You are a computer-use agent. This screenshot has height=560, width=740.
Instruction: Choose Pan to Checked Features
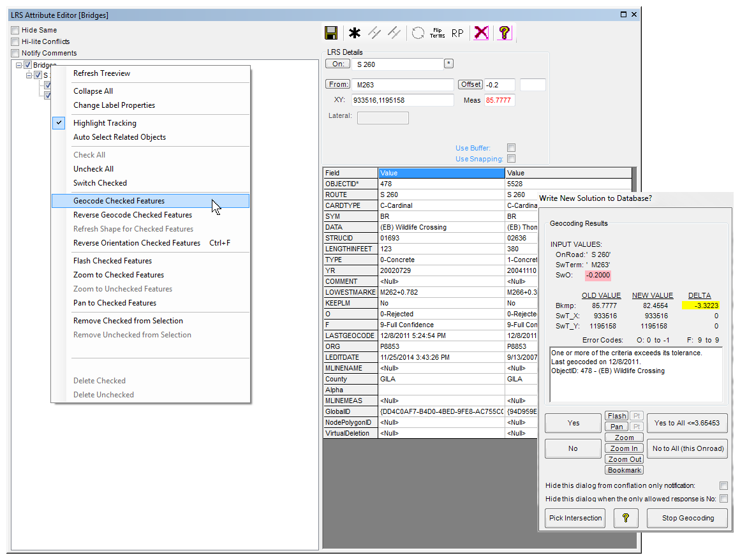pyautogui.click(x=151, y=303)
